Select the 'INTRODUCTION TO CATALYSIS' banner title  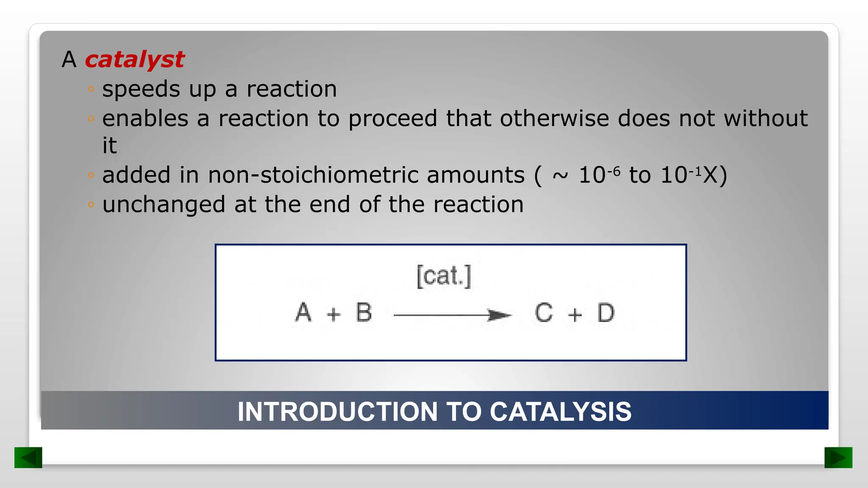(434, 411)
